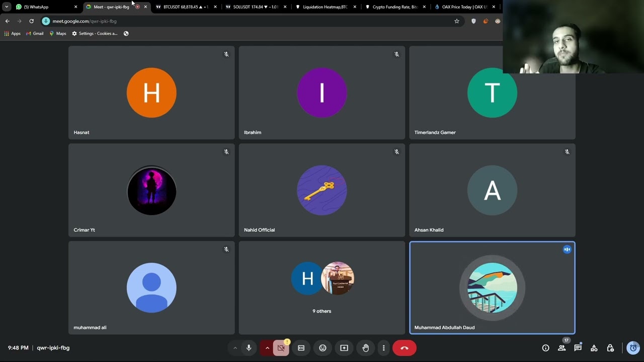Open the Activities panel
Screen dimensions: 644x362
pos(594,348)
